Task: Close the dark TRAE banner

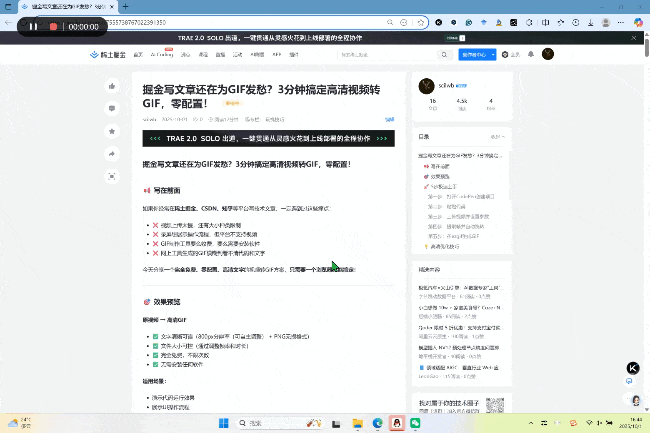Action: 633,38
